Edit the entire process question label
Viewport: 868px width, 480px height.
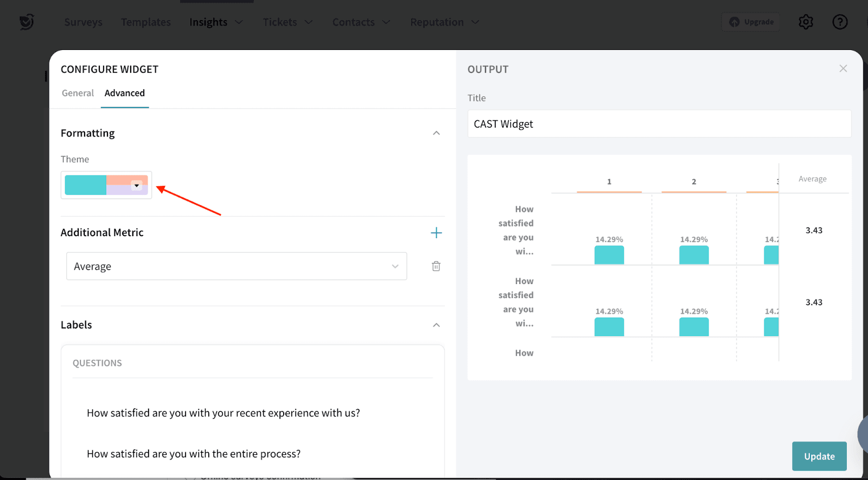click(194, 453)
